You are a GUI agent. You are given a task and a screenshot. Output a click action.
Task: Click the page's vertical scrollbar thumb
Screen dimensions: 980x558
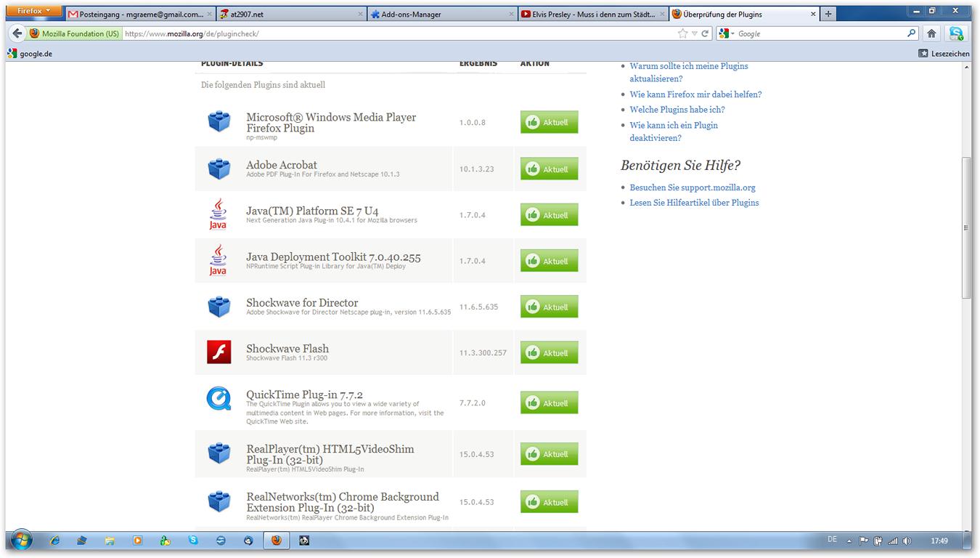pyautogui.click(x=966, y=227)
